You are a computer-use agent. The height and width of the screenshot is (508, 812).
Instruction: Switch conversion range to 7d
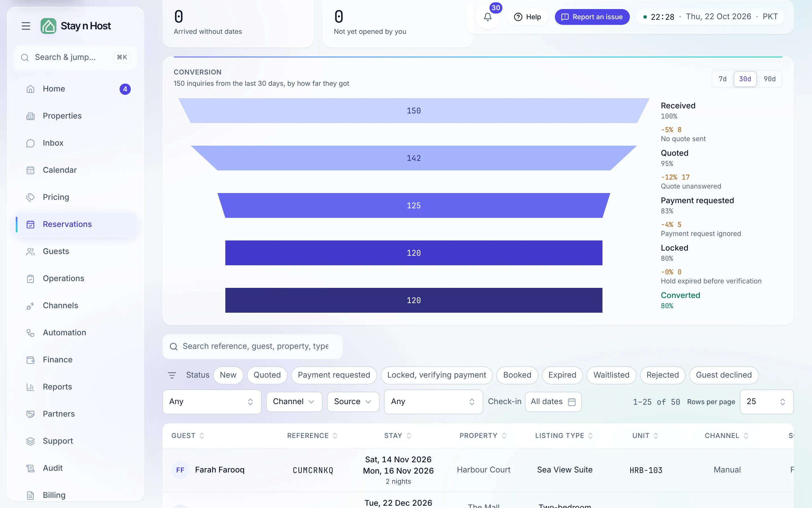coord(722,79)
